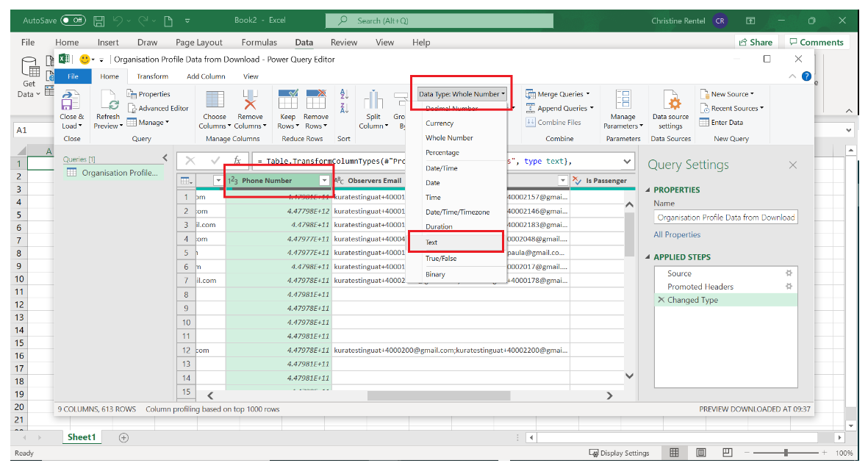
Task: Expand the formula bar with its chevron
Action: [x=627, y=161]
